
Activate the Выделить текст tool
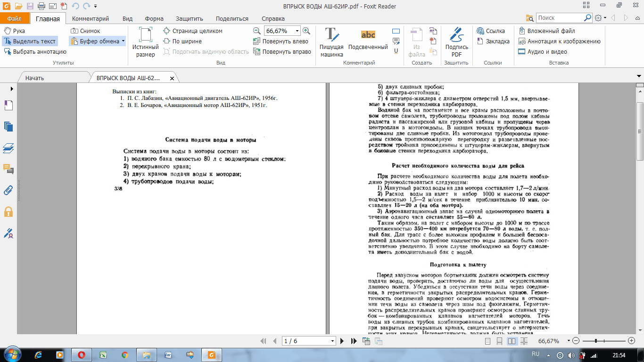click(30, 41)
